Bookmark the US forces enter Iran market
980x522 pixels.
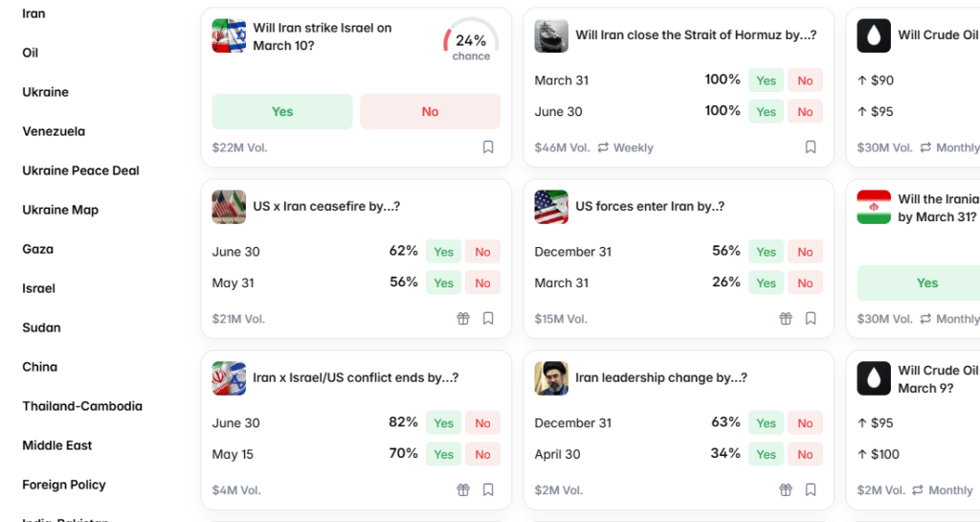coord(811,319)
